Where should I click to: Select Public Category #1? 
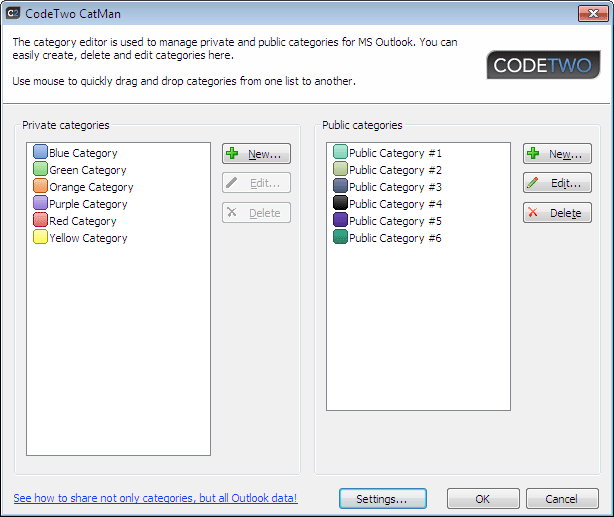tap(395, 153)
